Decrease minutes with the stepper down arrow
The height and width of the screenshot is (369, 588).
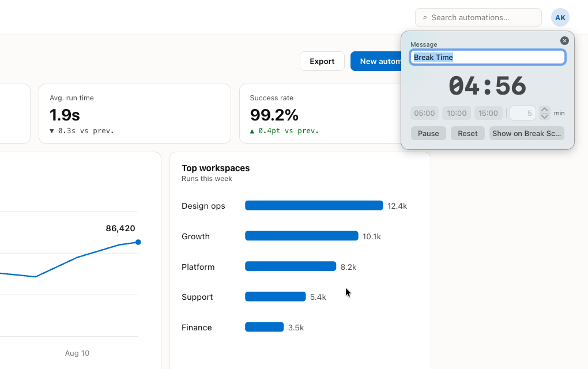[x=545, y=116]
